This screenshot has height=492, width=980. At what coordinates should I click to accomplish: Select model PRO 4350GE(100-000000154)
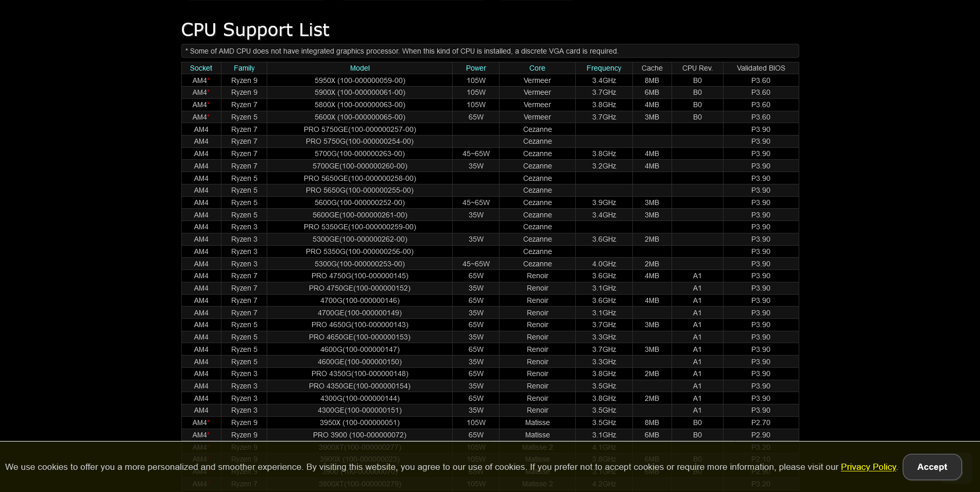point(360,386)
